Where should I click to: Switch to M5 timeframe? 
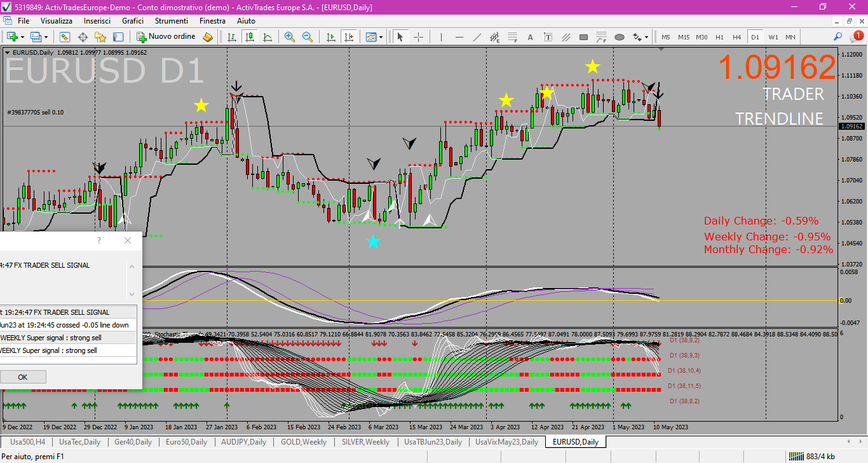pyautogui.click(x=665, y=37)
